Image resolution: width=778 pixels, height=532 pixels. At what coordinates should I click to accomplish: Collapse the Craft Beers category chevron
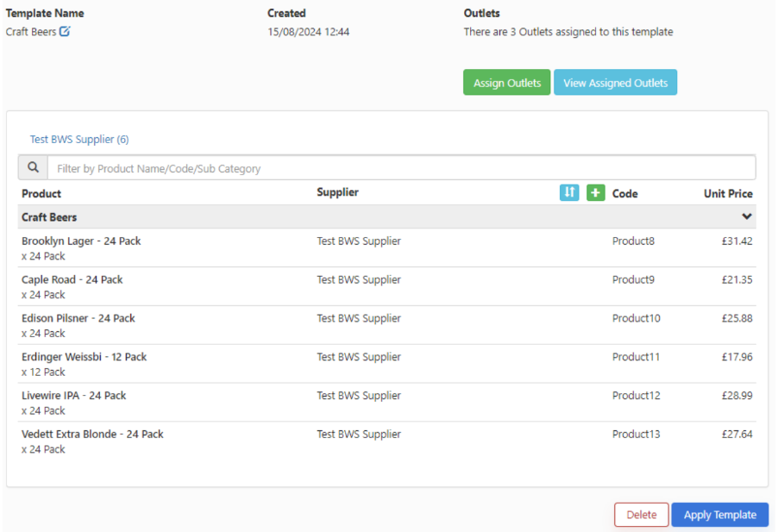pyautogui.click(x=746, y=217)
